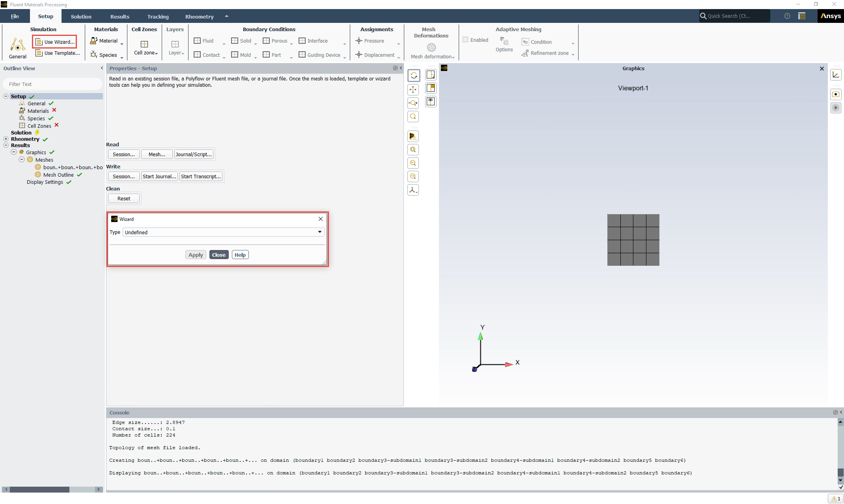Add a Fluid boundary condition
Image resolution: width=844 pixels, height=504 pixels.
pos(204,41)
